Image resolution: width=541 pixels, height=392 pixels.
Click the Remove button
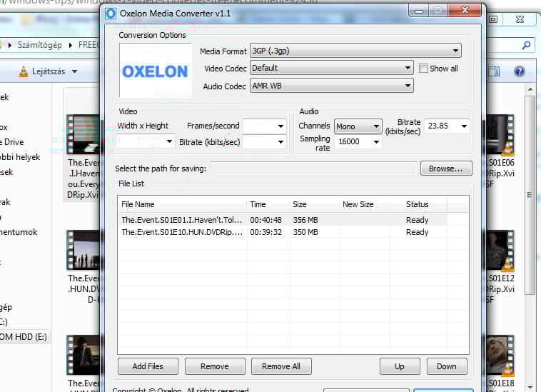click(x=215, y=366)
